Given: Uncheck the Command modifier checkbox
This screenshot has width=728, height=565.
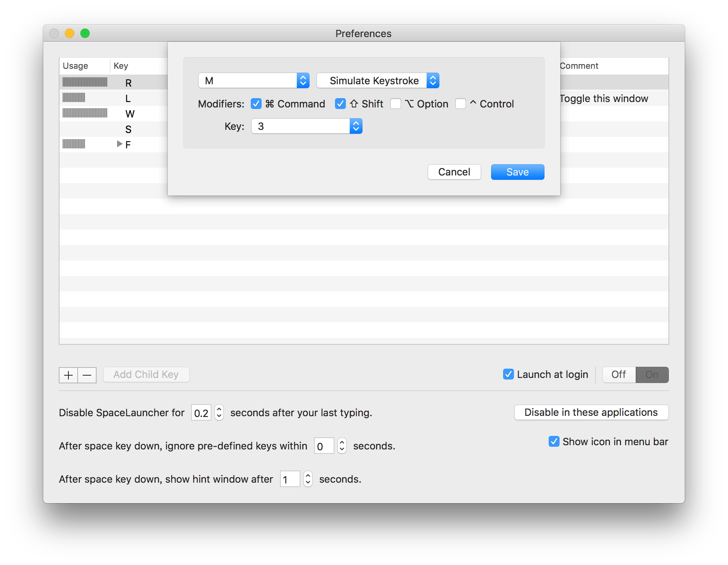Looking at the screenshot, I should point(256,104).
